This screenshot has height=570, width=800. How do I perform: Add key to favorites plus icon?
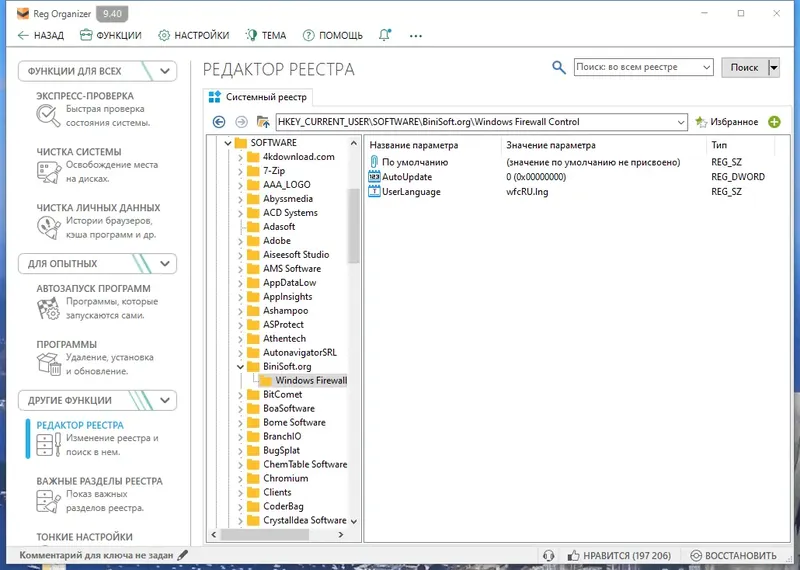[x=774, y=122]
